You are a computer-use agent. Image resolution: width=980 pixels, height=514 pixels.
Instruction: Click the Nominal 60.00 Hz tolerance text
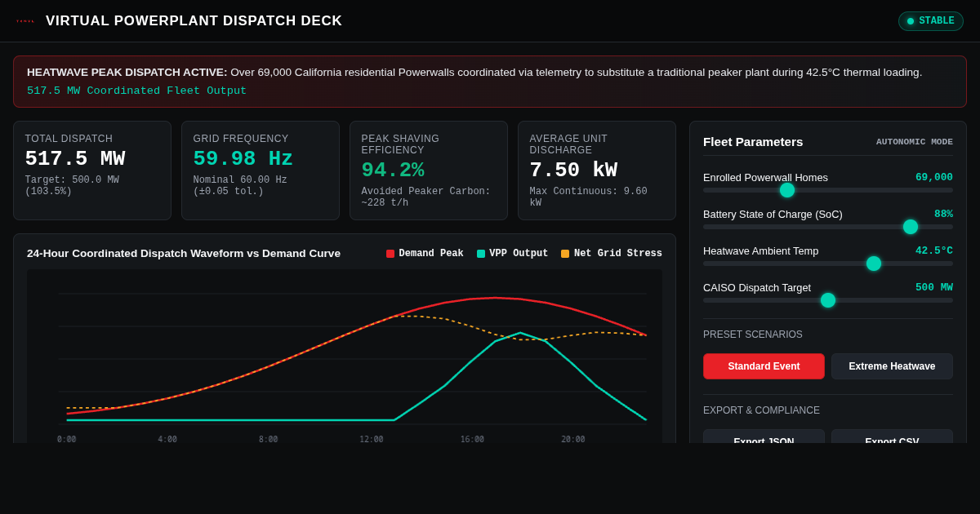coord(240,186)
